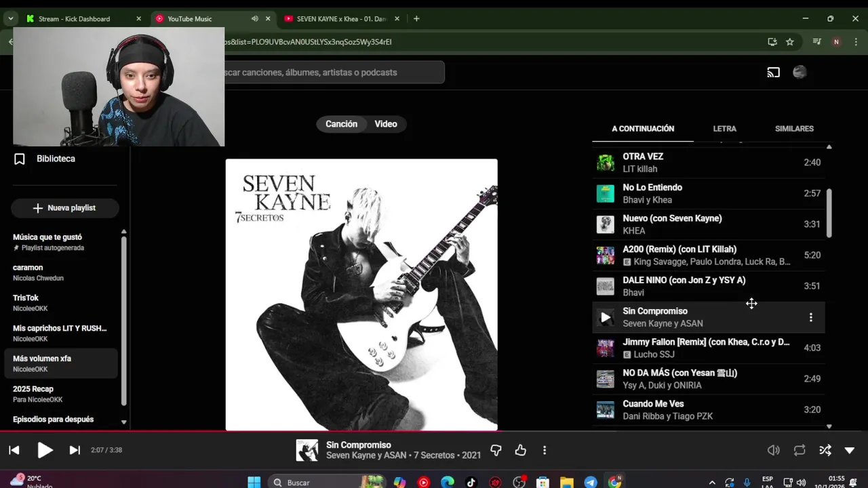Image resolution: width=868 pixels, height=488 pixels.
Task: Open more options in player bar
Action: click(x=545, y=450)
